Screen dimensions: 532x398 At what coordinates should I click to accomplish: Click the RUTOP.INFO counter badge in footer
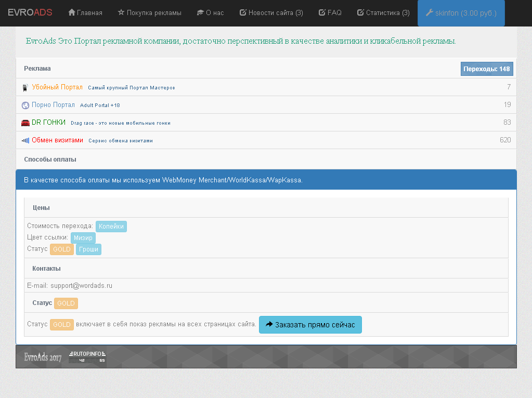pyautogui.click(x=87, y=356)
